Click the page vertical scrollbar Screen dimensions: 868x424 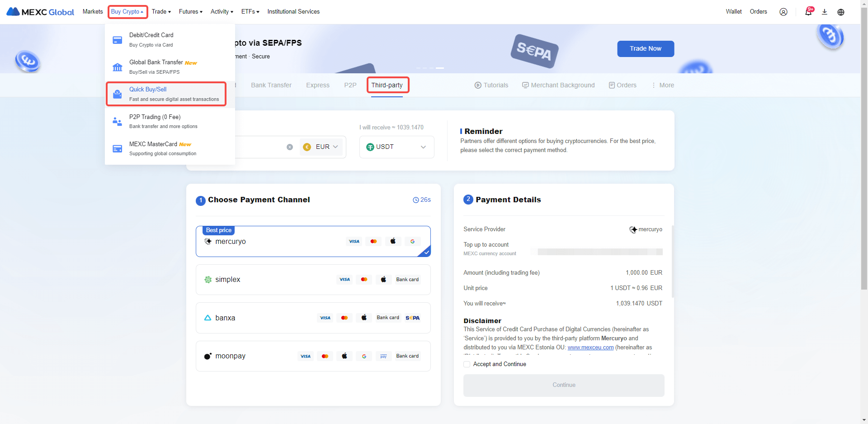(x=864, y=181)
